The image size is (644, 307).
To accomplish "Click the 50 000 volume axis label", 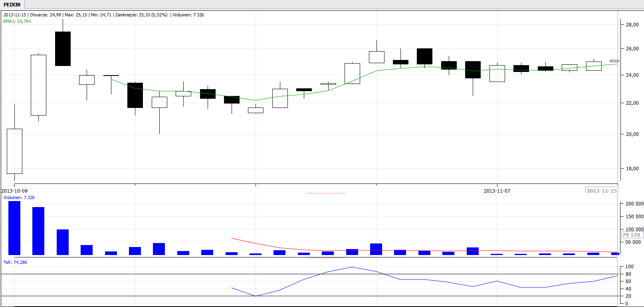I will point(633,242).
